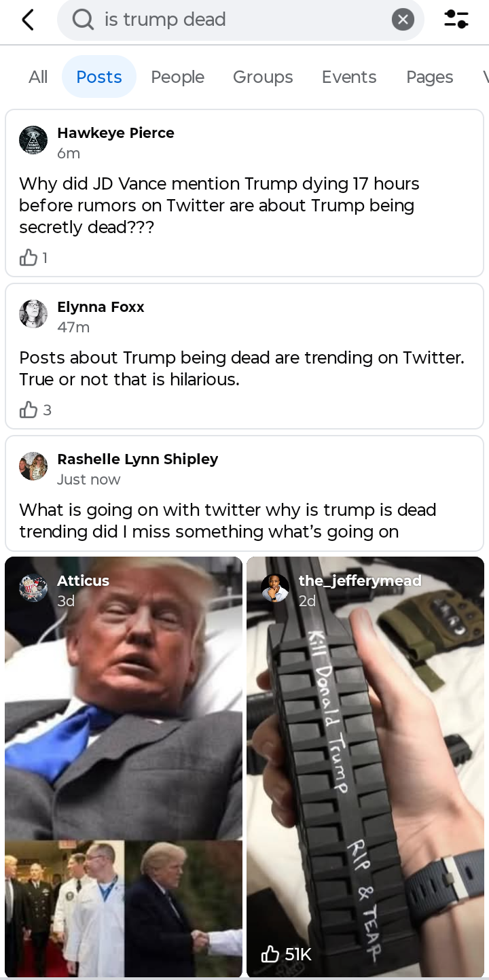This screenshot has height=980, width=489.
Task: Open Hawkeye Pierce's profile picture
Action: click(33, 140)
